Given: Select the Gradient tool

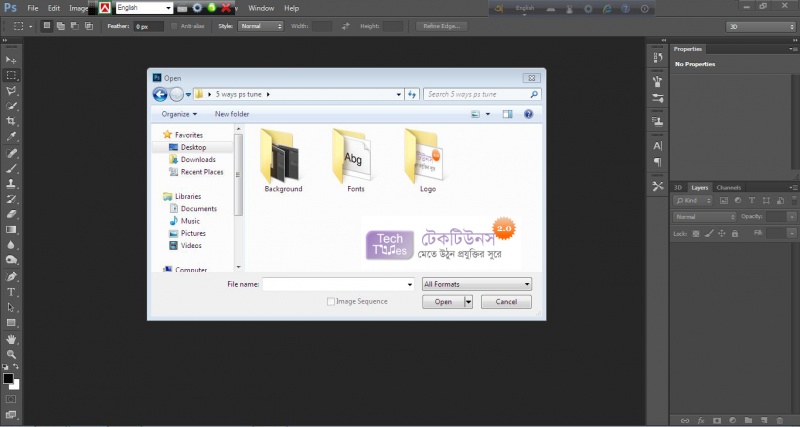Looking at the screenshot, I should pyautogui.click(x=11, y=230).
